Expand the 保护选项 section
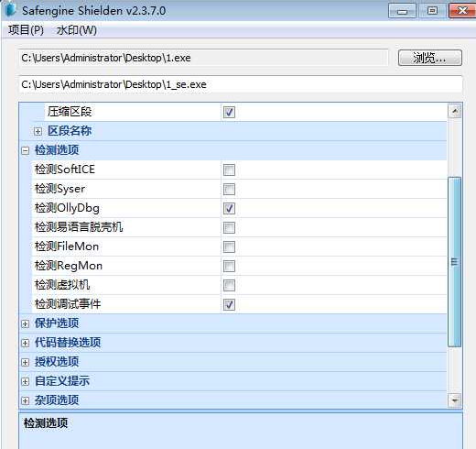The image size is (476, 449). (x=26, y=323)
